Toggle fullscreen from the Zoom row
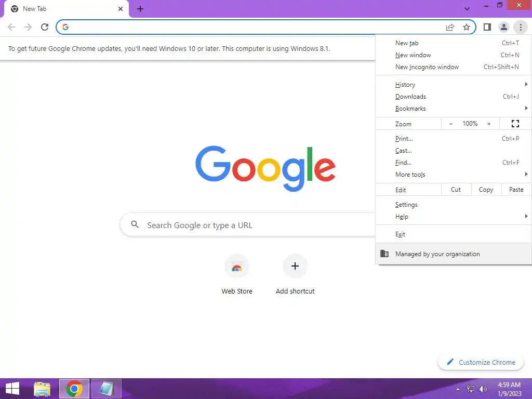 point(515,124)
